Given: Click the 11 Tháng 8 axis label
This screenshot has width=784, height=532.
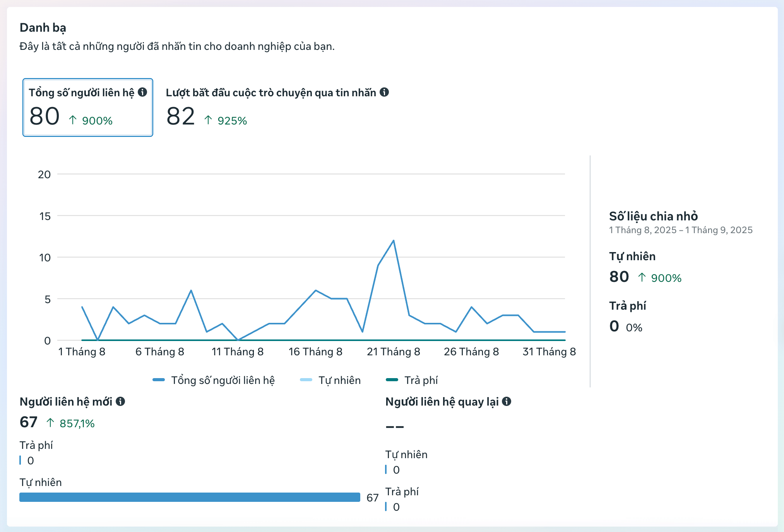Looking at the screenshot, I should (x=237, y=352).
